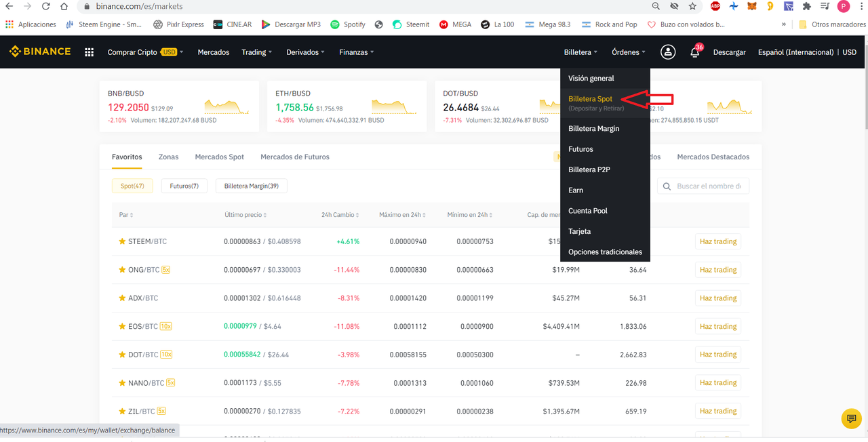Select Futuros in wallet menu
Viewport: 868px width, 442px height.
[x=605, y=149]
